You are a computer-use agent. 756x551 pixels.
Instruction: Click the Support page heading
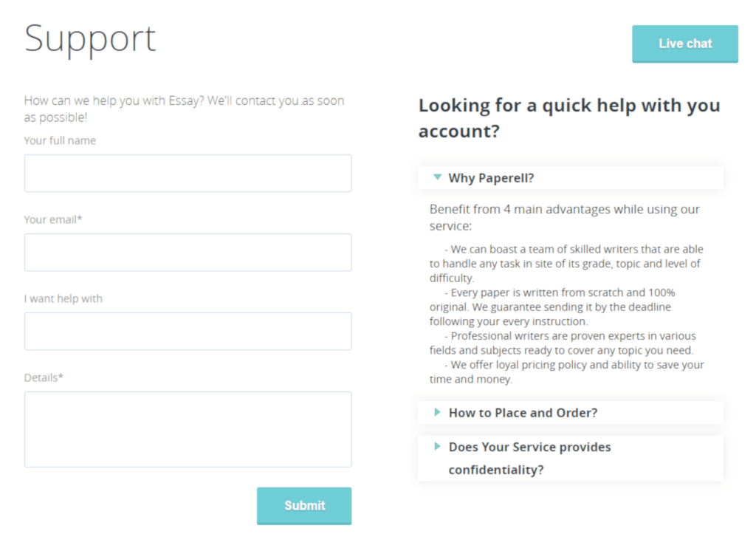(90, 40)
